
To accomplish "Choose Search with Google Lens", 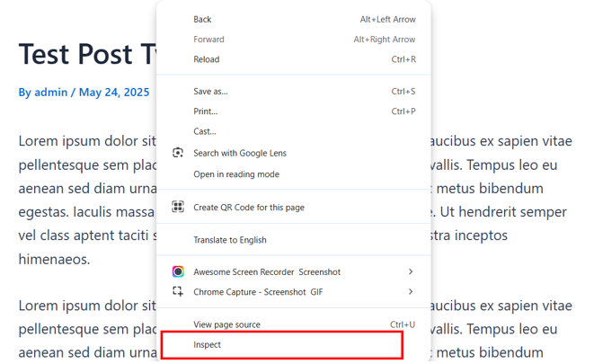I will (294, 153).
